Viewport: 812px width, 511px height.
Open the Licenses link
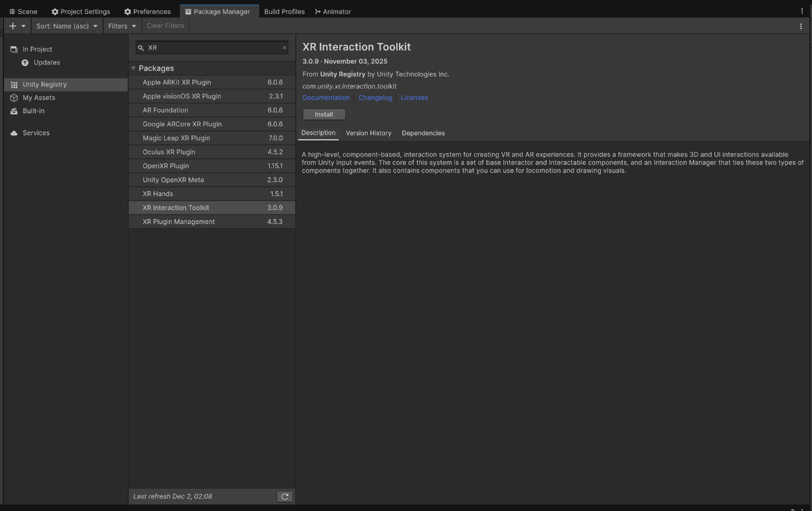(414, 98)
